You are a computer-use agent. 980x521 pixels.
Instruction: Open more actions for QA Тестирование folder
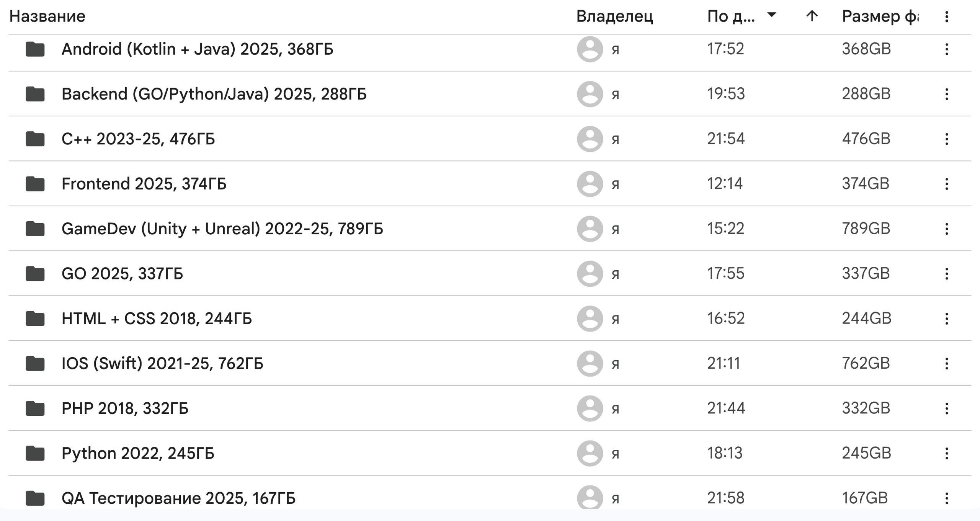pyautogui.click(x=946, y=498)
